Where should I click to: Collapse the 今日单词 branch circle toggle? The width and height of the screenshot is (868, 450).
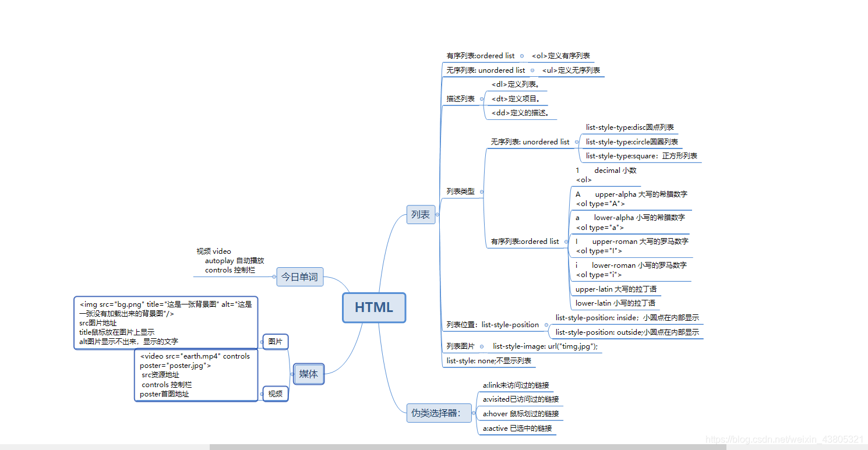click(x=274, y=277)
